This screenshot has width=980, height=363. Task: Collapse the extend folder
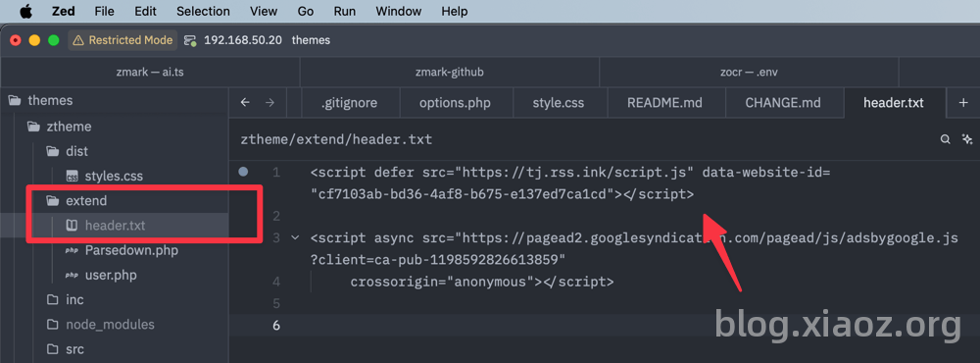(115, 201)
